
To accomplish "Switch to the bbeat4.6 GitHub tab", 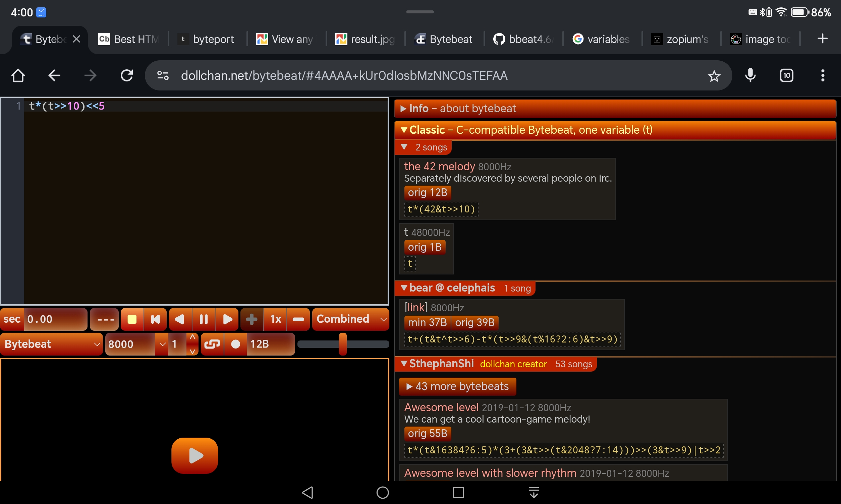I will (523, 40).
